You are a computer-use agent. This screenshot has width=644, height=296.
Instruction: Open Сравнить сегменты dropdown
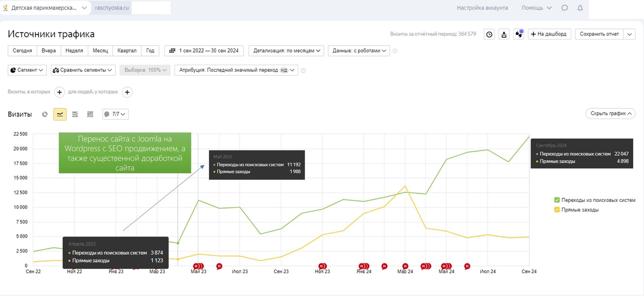click(x=83, y=70)
